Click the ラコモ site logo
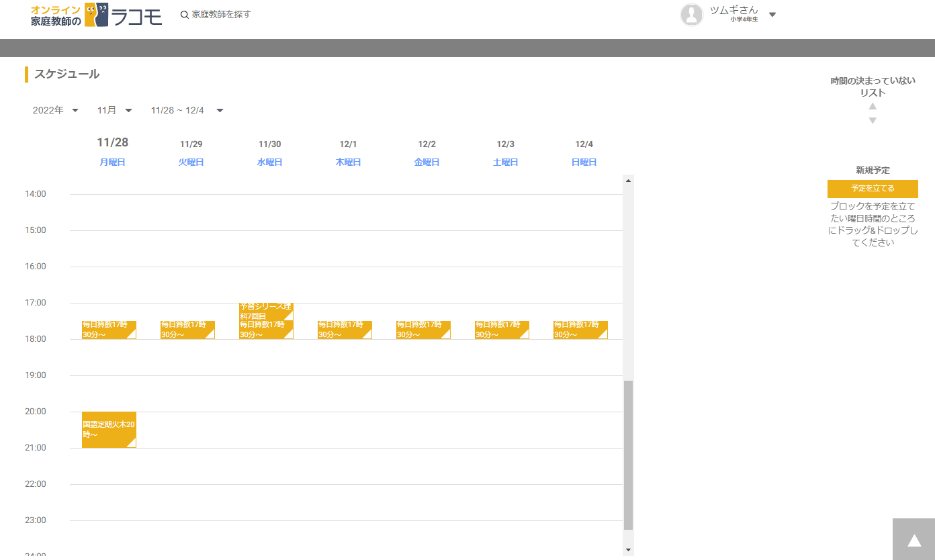The image size is (935, 560). tap(96, 15)
